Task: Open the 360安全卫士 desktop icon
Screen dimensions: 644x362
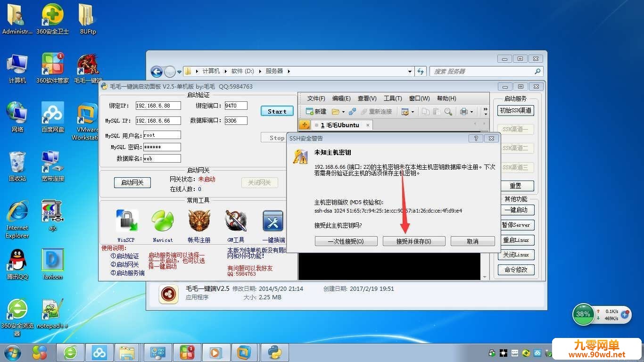Action: tap(52, 19)
